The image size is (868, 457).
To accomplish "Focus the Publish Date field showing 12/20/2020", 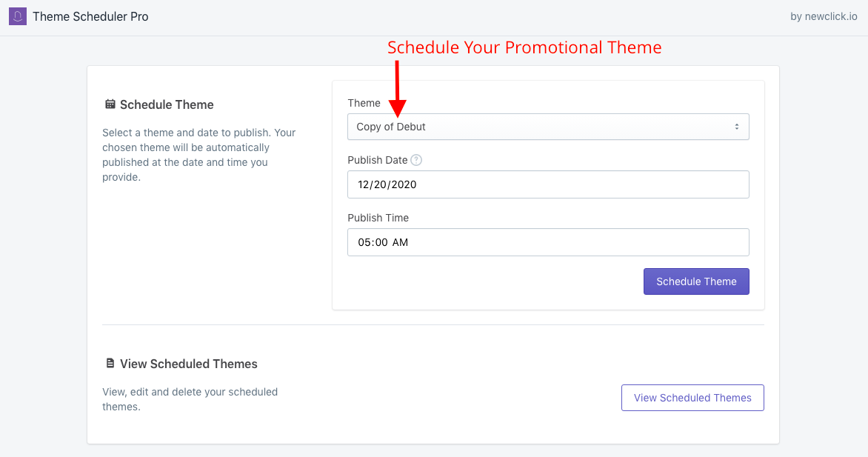I will 547,184.
